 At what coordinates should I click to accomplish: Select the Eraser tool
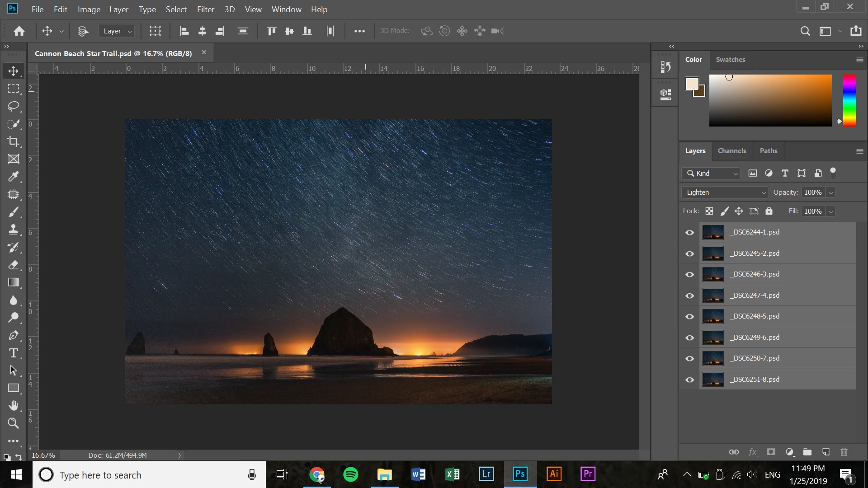tap(14, 265)
